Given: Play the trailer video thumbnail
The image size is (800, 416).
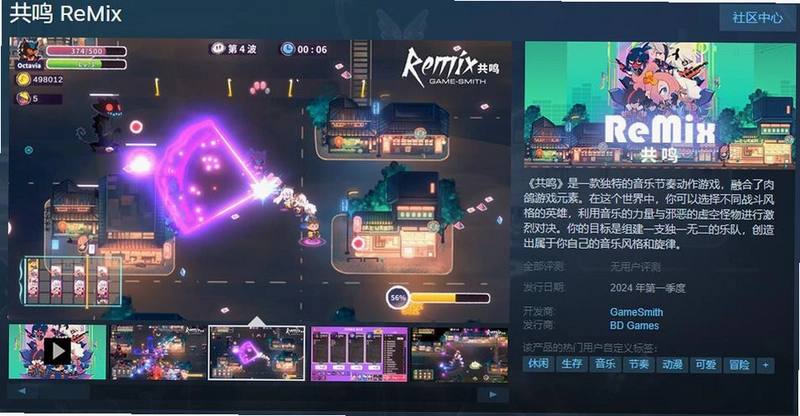Looking at the screenshot, I should (57, 352).
